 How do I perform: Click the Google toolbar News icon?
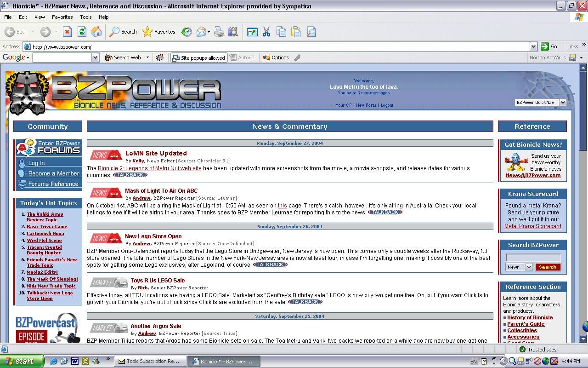[160, 57]
